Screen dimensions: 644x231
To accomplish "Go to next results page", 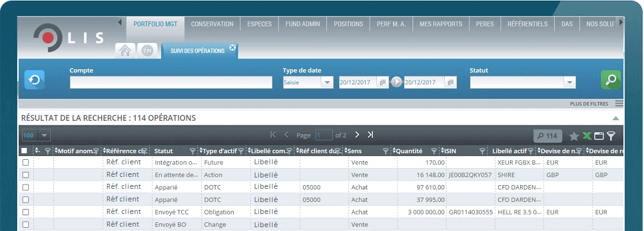I will click(357, 135).
